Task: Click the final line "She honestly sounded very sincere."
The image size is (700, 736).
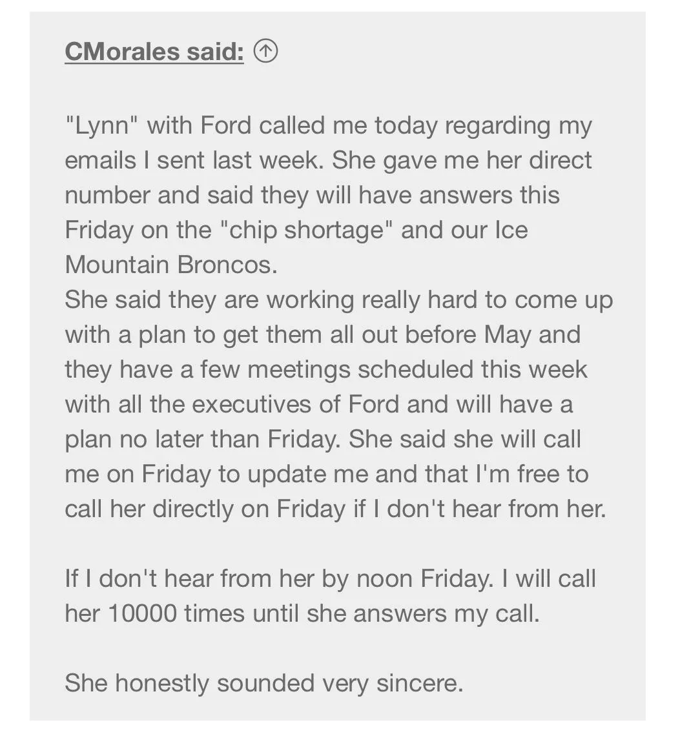Action: [x=264, y=684]
